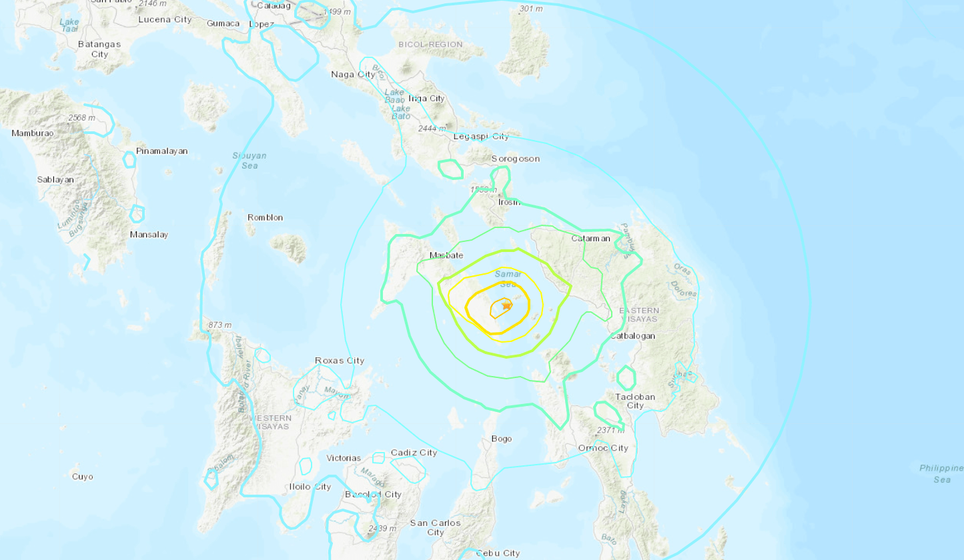Click the Sibuyan Sea label
This screenshot has height=560, width=964.
point(249,160)
